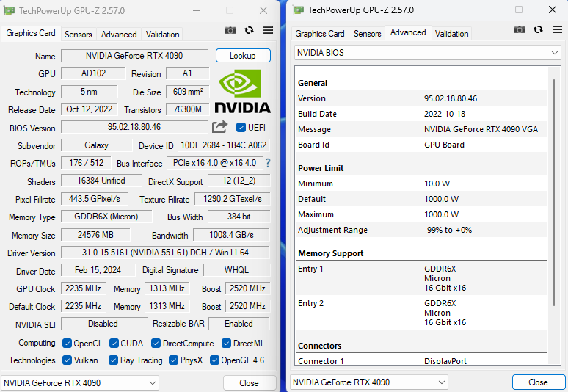Click the Memory Support Entry 2 row
The image size is (568, 392).
pyautogui.click(x=421, y=313)
